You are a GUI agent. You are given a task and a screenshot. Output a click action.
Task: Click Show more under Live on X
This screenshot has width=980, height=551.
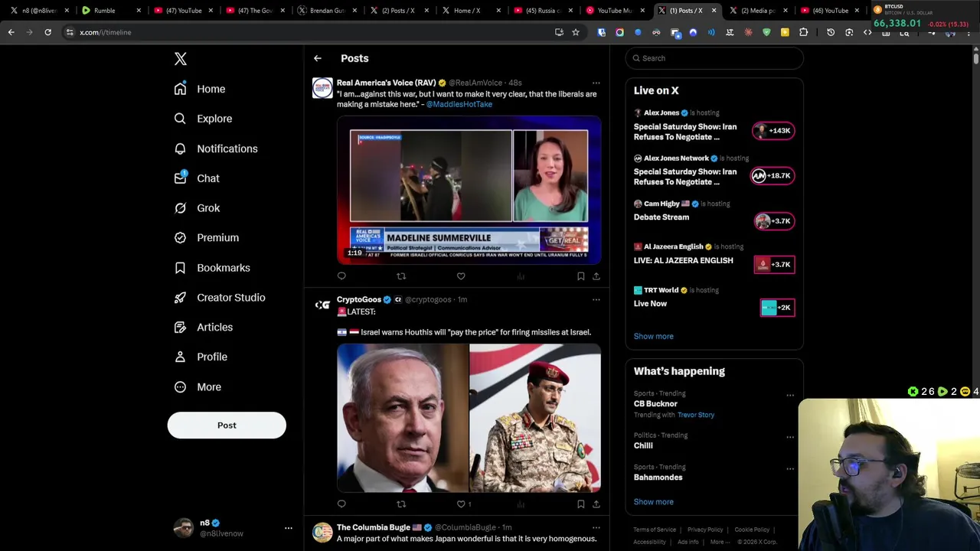click(x=653, y=336)
